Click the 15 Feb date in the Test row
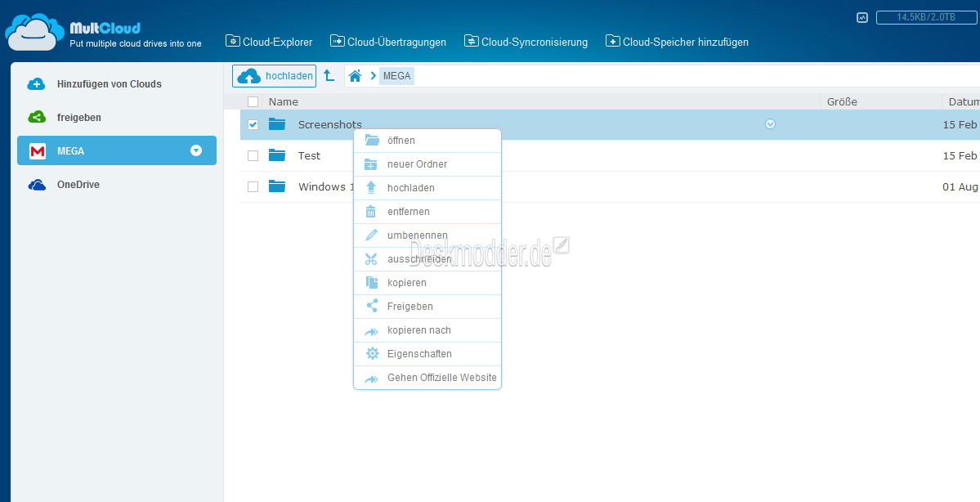The width and height of the screenshot is (980, 502). pyautogui.click(x=960, y=155)
